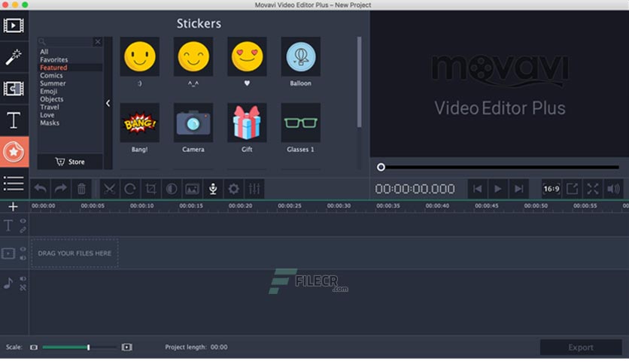Image resolution: width=629 pixels, height=364 pixels.
Task: Open the Import media tab
Action: [14, 26]
